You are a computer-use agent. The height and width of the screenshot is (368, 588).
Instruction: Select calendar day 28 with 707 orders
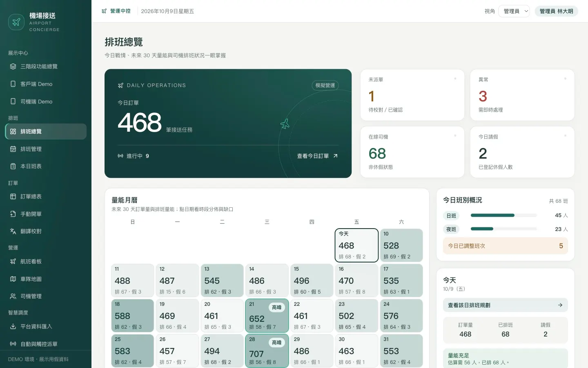[x=267, y=351]
